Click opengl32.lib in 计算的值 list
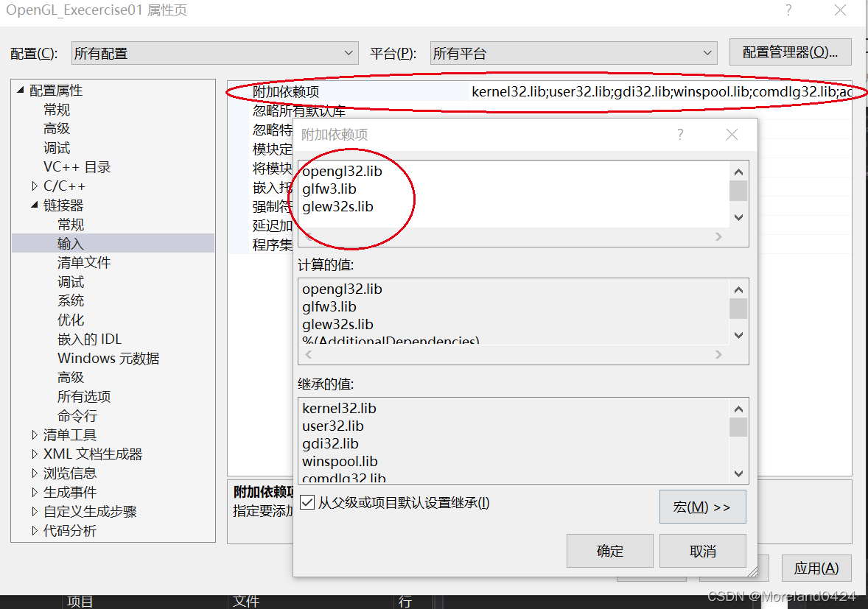The width and height of the screenshot is (868, 609). [x=342, y=289]
